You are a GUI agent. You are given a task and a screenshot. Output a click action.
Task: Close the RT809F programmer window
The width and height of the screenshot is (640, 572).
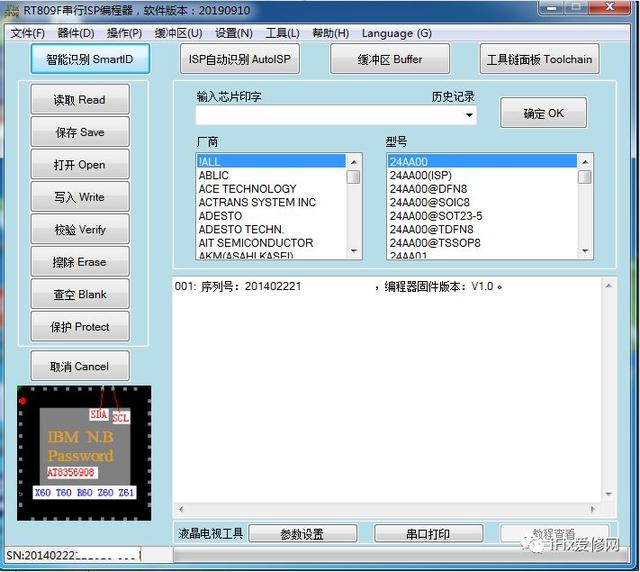pos(609,8)
